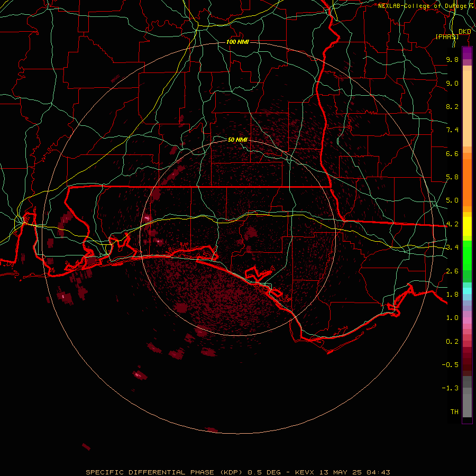476x476 pixels.
Task: Click the 13 MAY 25 04:43 timestamp
Action: pos(354,472)
